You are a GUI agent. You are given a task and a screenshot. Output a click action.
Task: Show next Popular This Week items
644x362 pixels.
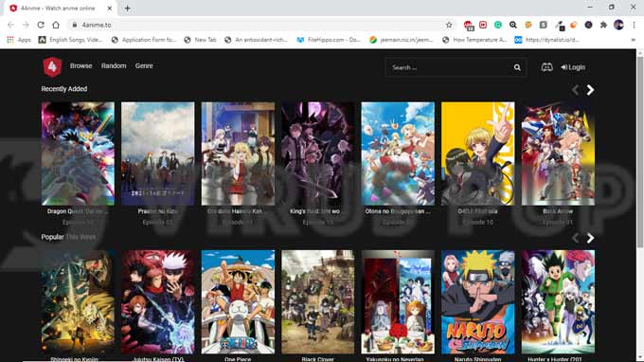590,238
